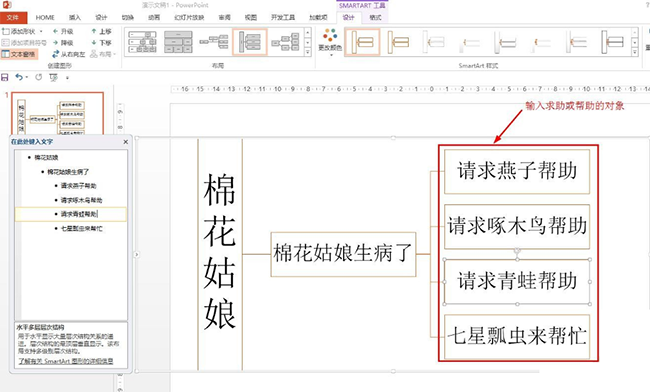650x392 pixels.
Task: Switch to the 开发工具 (Developer) tab
Action: coord(283,17)
